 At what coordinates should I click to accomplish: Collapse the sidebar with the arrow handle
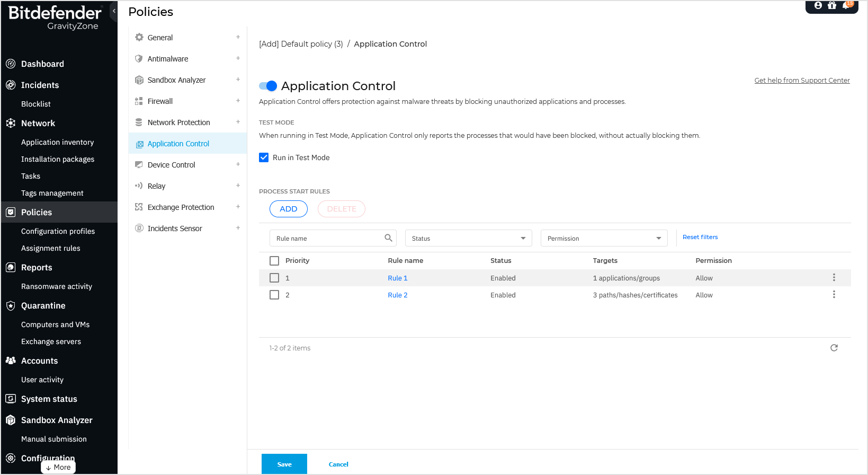pyautogui.click(x=114, y=11)
